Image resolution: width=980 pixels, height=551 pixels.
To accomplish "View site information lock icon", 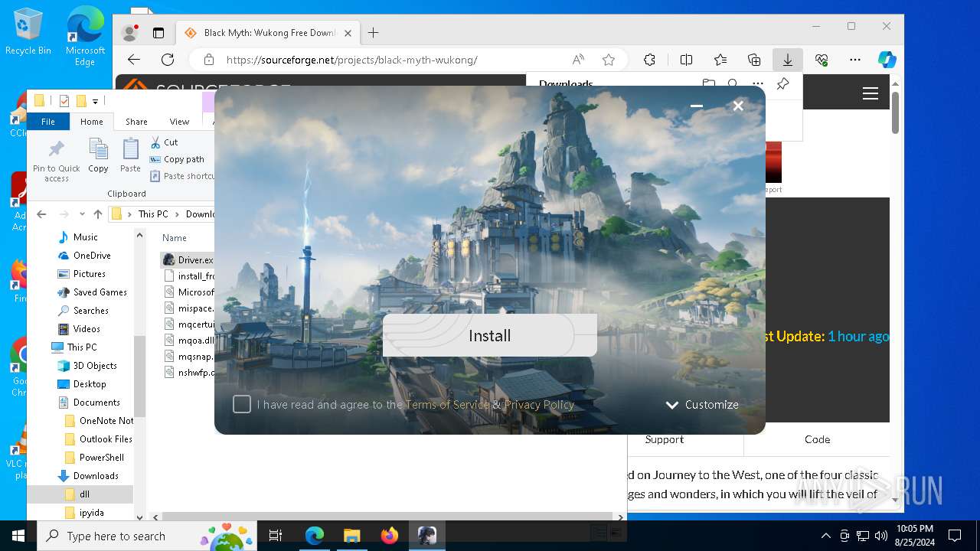I will [208, 60].
